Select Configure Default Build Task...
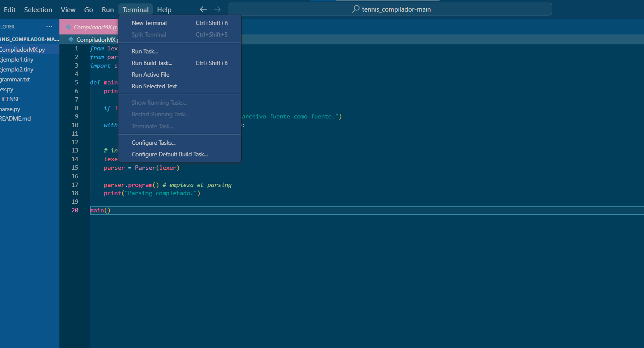This screenshot has height=348, width=644. pyautogui.click(x=170, y=154)
